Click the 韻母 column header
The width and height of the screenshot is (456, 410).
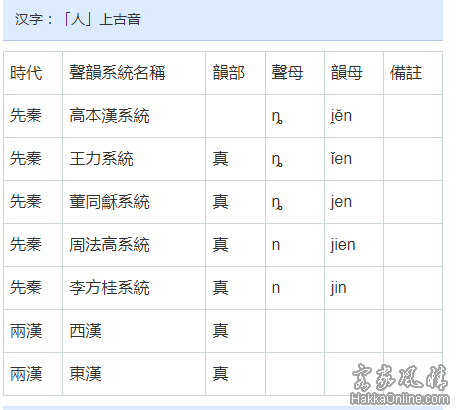pos(347,73)
